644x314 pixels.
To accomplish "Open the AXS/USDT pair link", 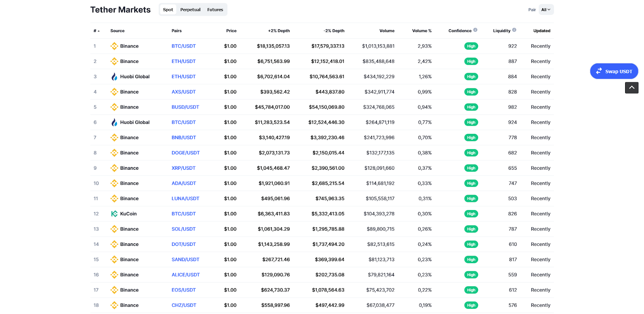I will pyautogui.click(x=184, y=92).
